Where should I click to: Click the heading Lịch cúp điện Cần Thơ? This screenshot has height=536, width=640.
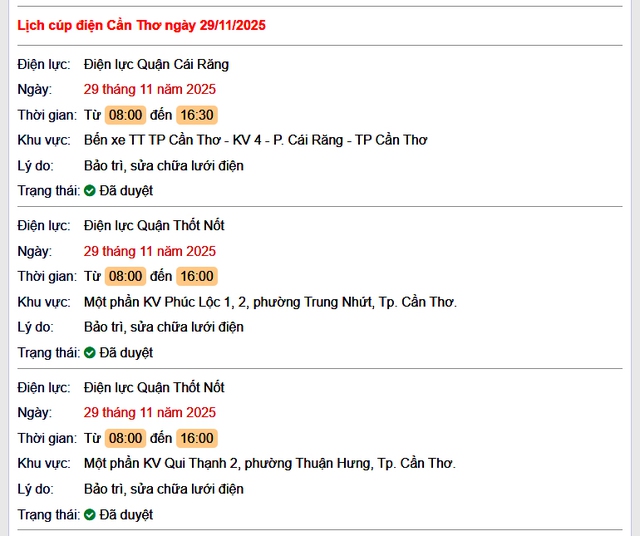(x=142, y=24)
